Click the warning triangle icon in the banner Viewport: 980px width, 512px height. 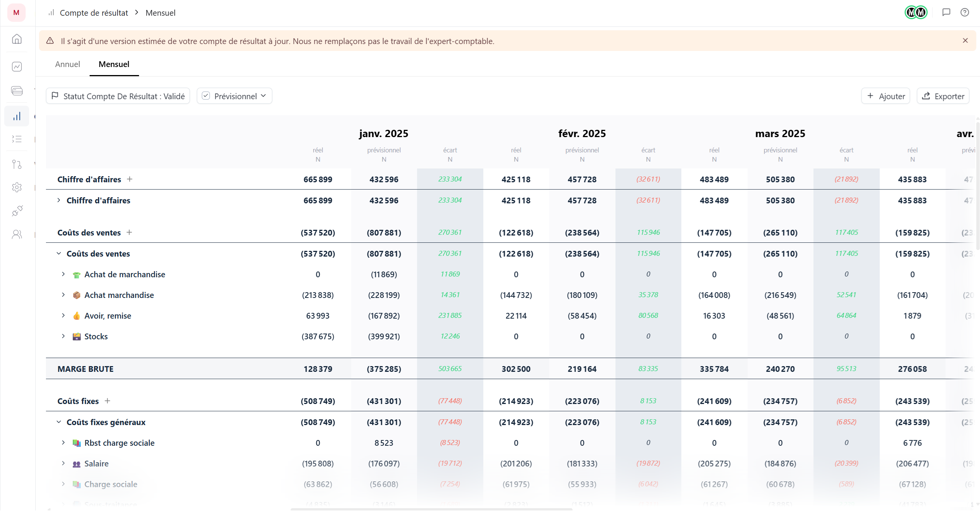[50, 41]
